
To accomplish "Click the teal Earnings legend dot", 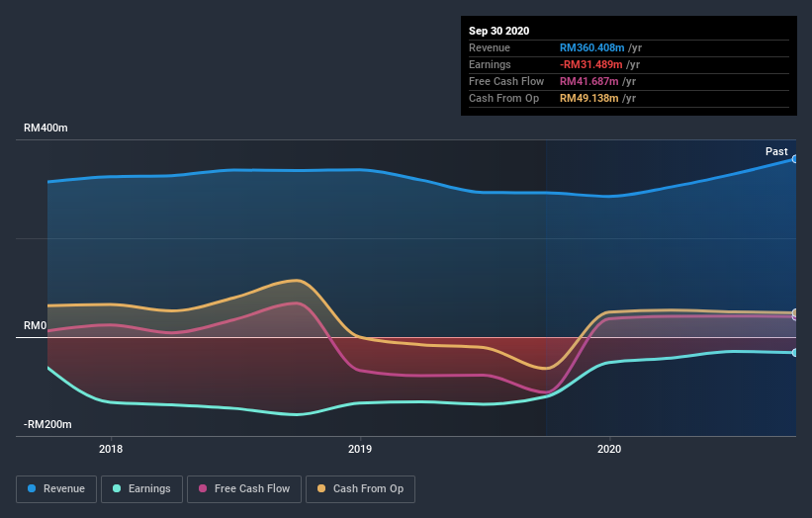I will point(117,488).
